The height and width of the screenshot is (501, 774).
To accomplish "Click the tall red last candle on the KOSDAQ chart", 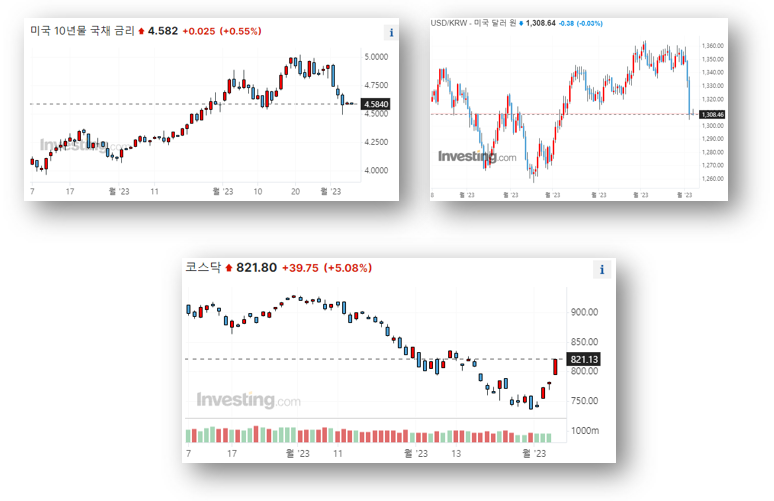I will click(555, 366).
